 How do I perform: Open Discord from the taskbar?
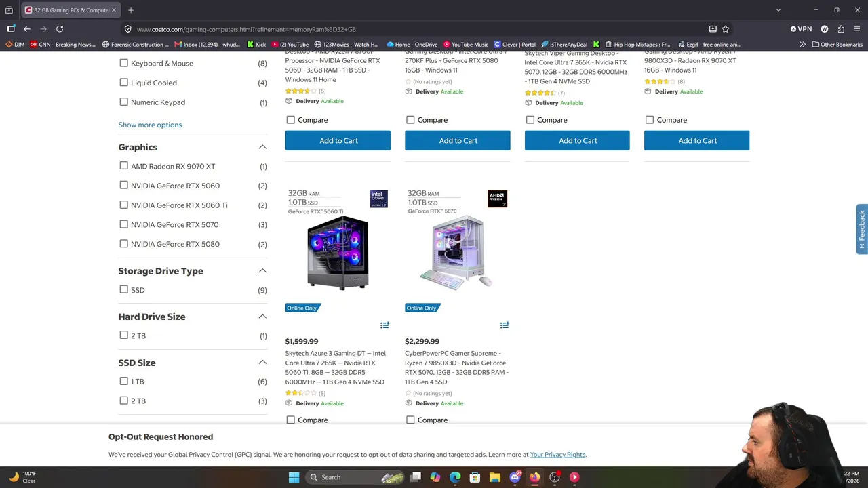[515, 477]
